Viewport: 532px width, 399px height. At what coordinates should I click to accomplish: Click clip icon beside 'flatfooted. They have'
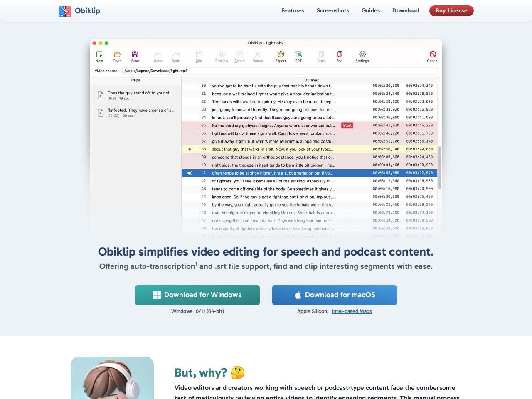[101, 113]
